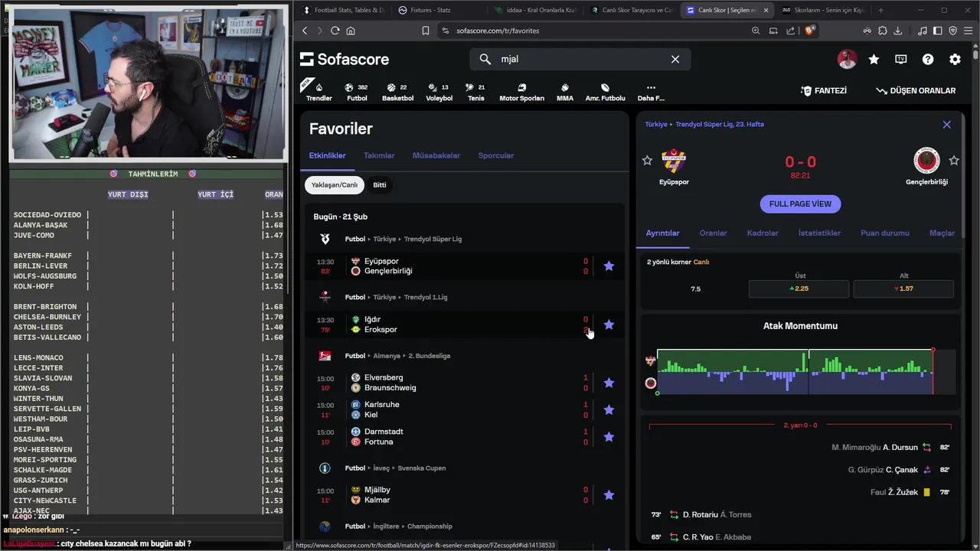Open the Daha F... more sports menu

coord(651,92)
